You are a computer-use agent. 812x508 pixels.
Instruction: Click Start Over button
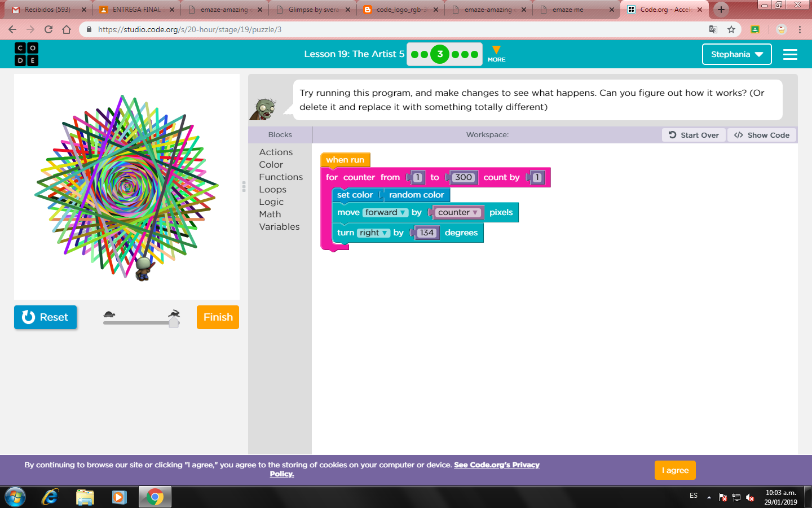click(x=694, y=135)
